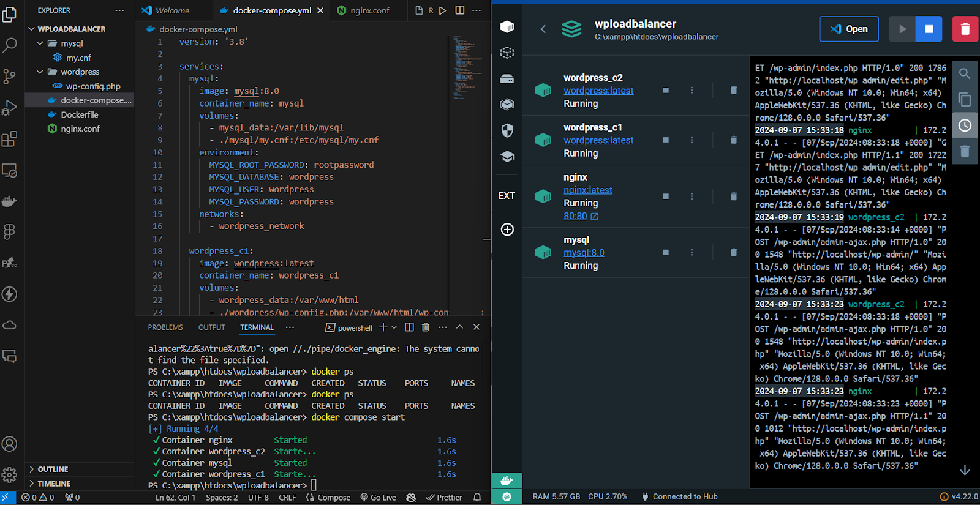Stop the nginx container
980x505 pixels.
(x=666, y=196)
